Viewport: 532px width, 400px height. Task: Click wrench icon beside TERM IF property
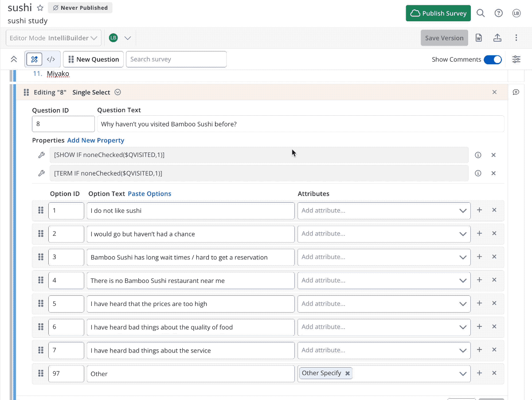click(41, 173)
